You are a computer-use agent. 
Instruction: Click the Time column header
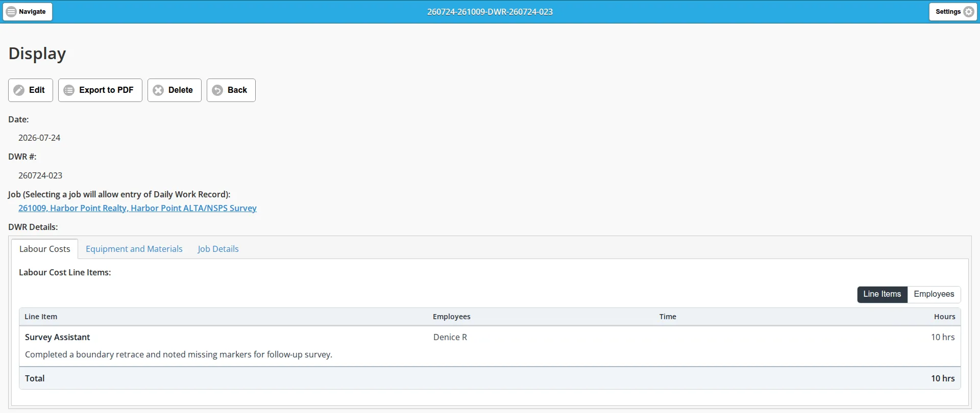(x=668, y=317)
